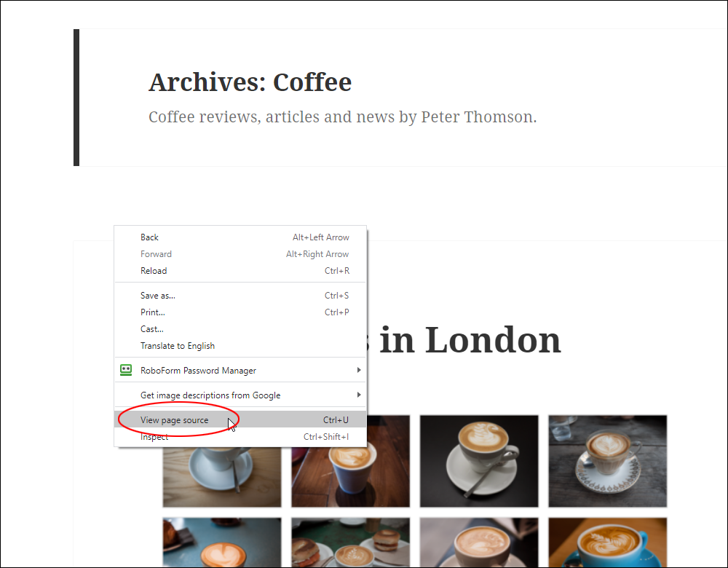Select Inspect from the context menu

pyautogui.click(x=240, y=437)
